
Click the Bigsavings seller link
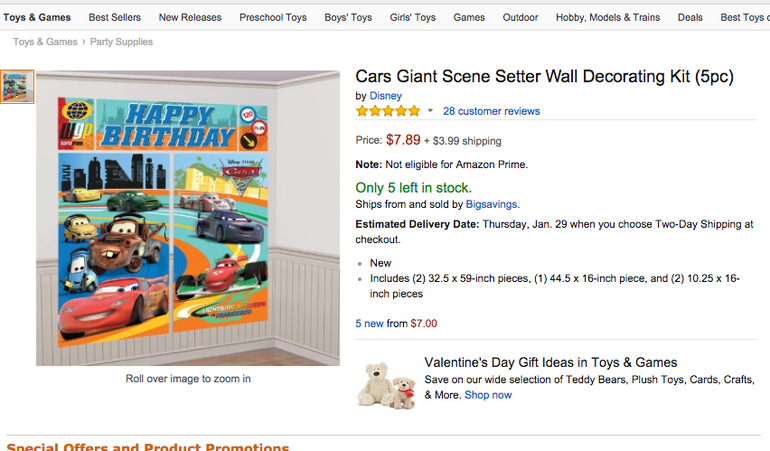(x=491, y=204)
